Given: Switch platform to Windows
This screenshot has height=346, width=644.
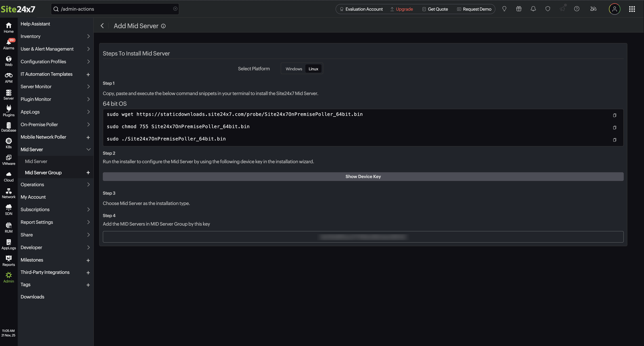Looking at the screenshot, I should pyautogui.click(x=294, y=69).
